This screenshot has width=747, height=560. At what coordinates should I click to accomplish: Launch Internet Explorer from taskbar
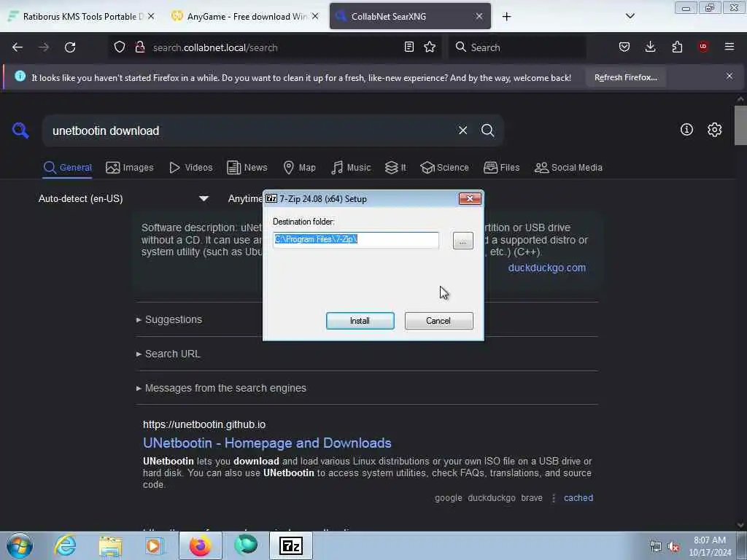click(65, 545)
